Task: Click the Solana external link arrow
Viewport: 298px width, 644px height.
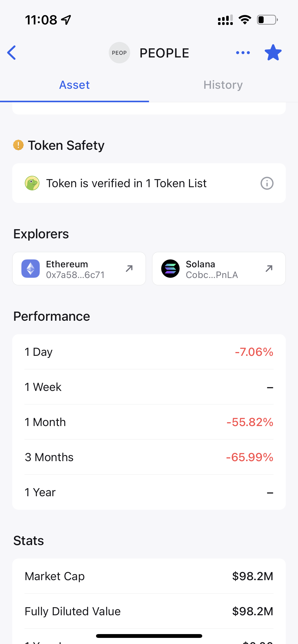Action: 269,268
